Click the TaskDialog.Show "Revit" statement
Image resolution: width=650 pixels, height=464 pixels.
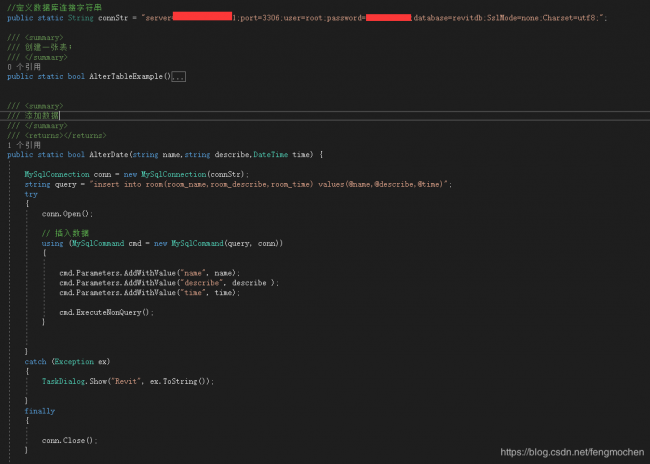pos(128,381)
